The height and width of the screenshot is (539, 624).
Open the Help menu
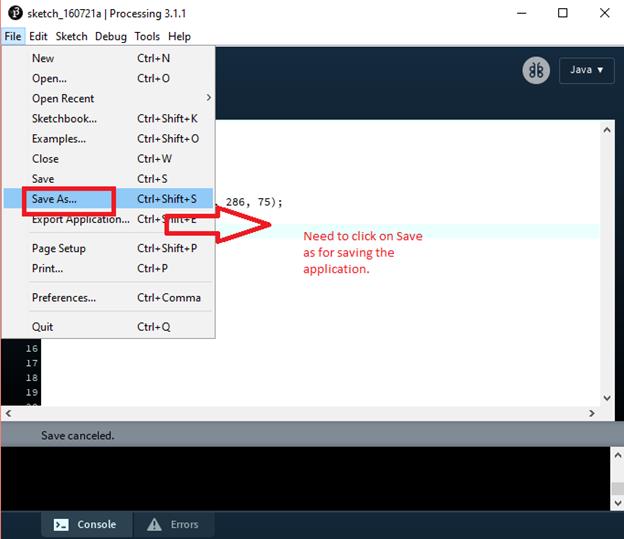(x=179, y=37)
